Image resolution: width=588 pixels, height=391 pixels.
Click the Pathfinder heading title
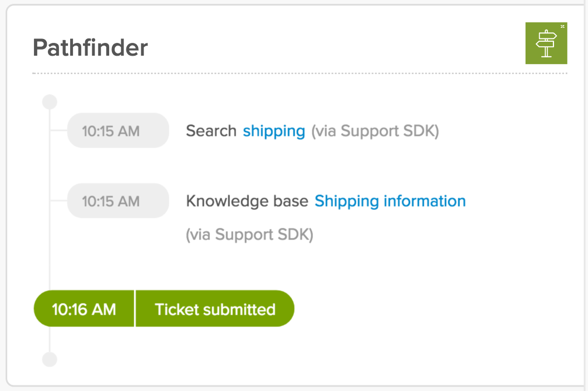click(x=90, y=48)
